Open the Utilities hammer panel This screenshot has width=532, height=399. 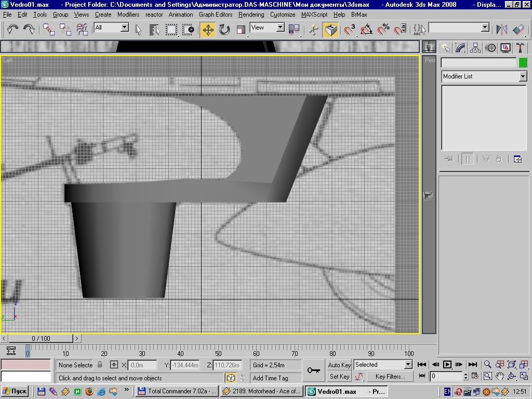(520, 48)
